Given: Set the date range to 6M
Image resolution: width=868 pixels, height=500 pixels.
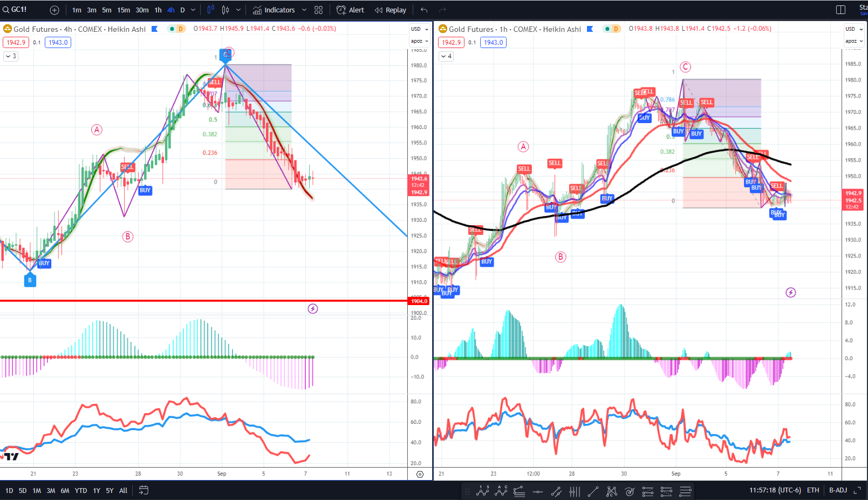Looking at the screenshot, I should (65, 490).
